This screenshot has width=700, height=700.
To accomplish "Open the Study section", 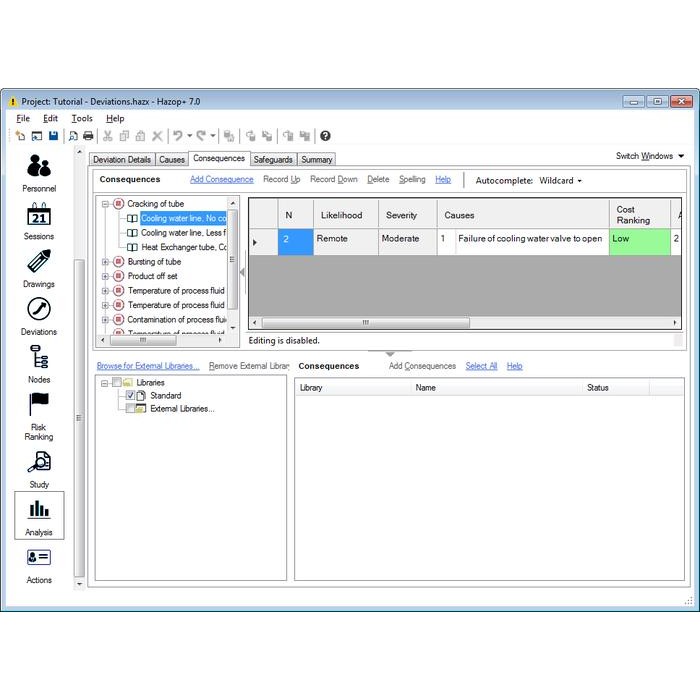I will pyautogui.click(x=39, y=469).
